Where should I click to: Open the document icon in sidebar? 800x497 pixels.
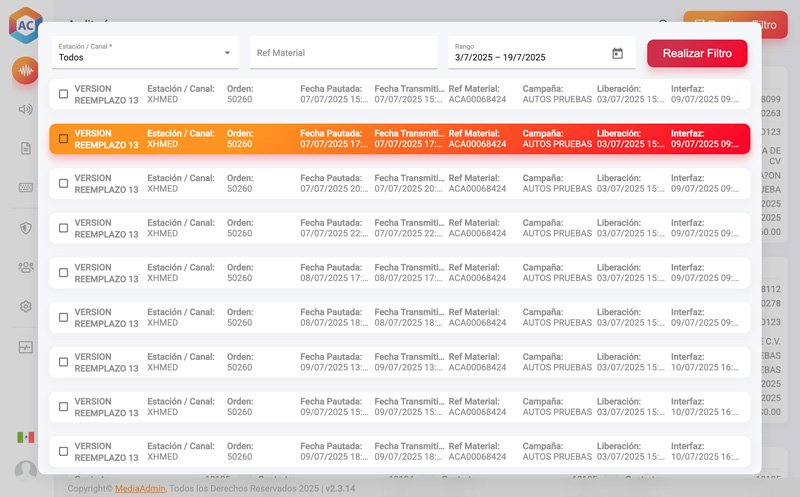pyautogui.click(x=25, y=148)
